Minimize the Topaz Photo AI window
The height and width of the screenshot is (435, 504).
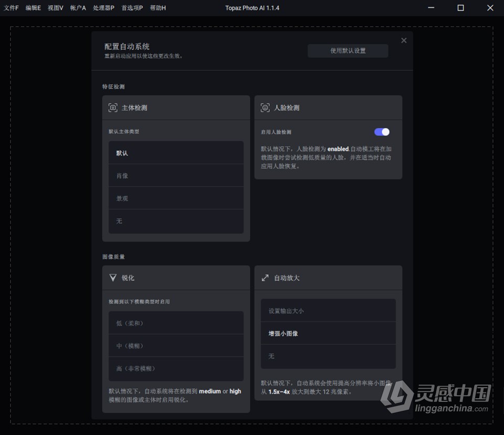pos(431,8)
